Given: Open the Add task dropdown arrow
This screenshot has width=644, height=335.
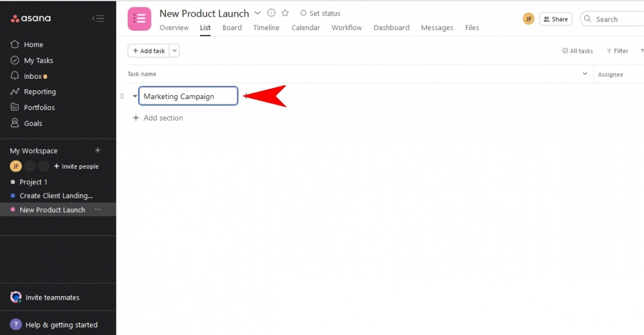Looking at the screenshot, I should pos(173,50).
